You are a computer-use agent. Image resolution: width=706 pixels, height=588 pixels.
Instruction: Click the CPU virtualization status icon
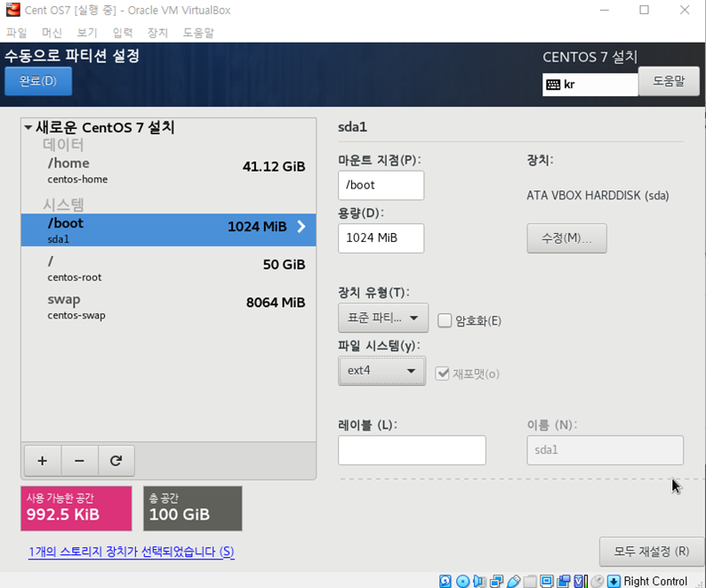tap(580, 581)
